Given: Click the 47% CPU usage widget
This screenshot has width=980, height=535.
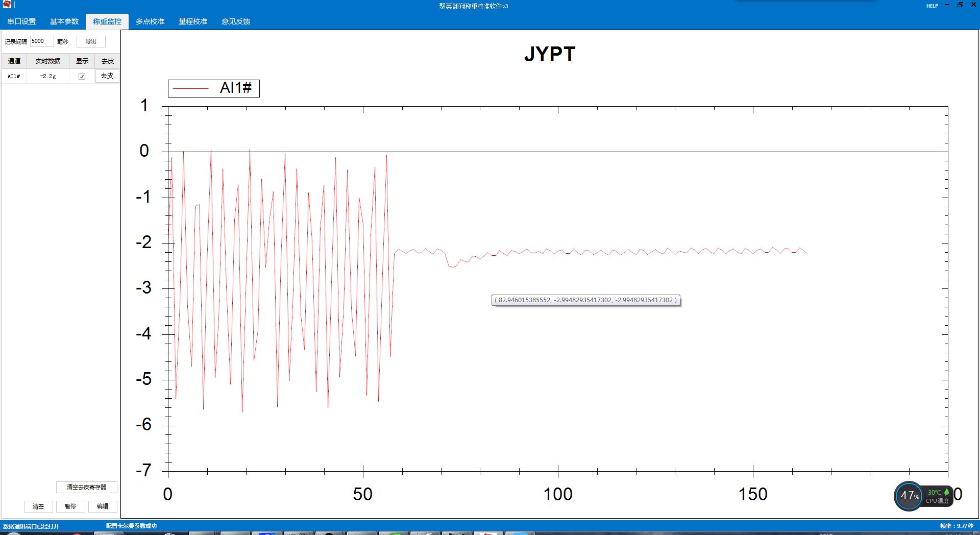Looking at the screenshot, I should point(909,496).
